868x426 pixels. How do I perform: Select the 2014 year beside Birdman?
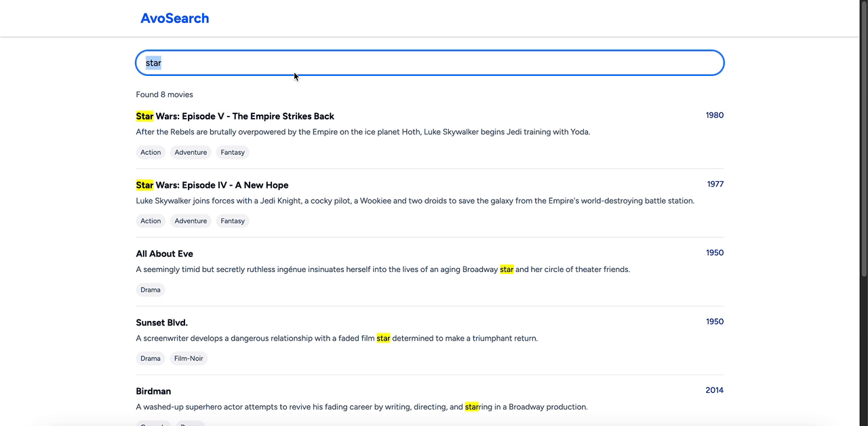click(x=714, y=390)
